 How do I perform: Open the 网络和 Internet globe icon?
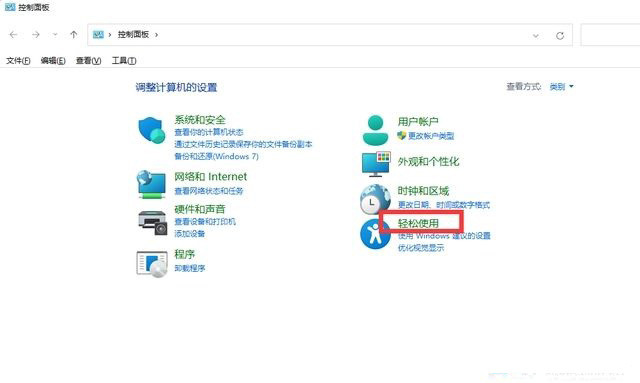(x=151, y=184)
